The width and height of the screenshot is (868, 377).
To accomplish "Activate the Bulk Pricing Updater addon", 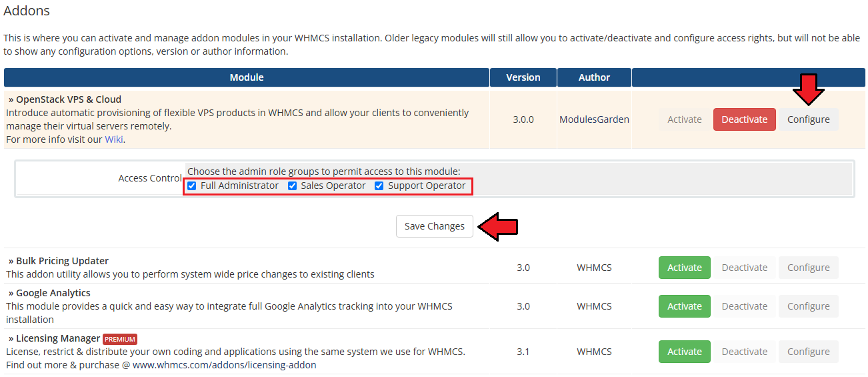I will [x=684, y=268].
